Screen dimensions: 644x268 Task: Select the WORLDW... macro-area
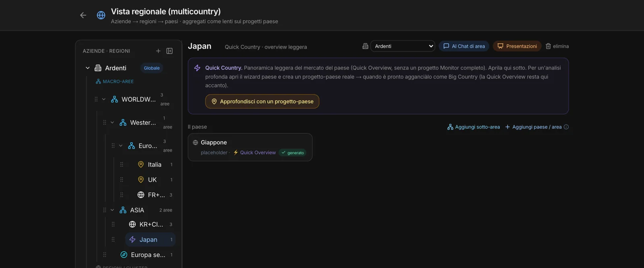click(x=138, y=99)
